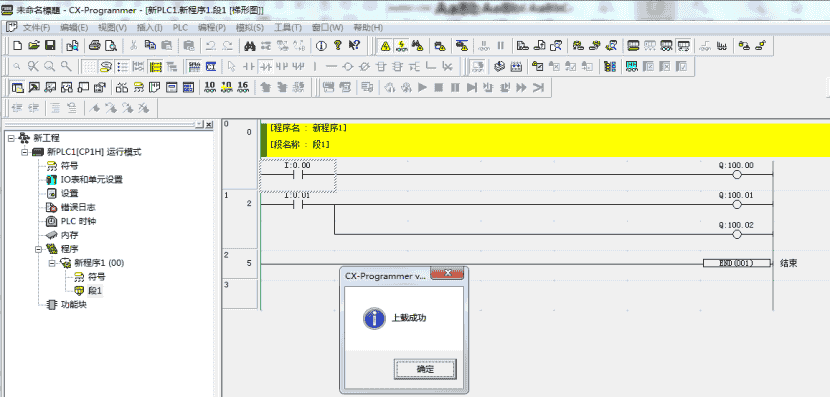The height and width of the screenshot is (397, 830).
Task: Click the colorful rung memory view icon
Action: pos(609,66)
